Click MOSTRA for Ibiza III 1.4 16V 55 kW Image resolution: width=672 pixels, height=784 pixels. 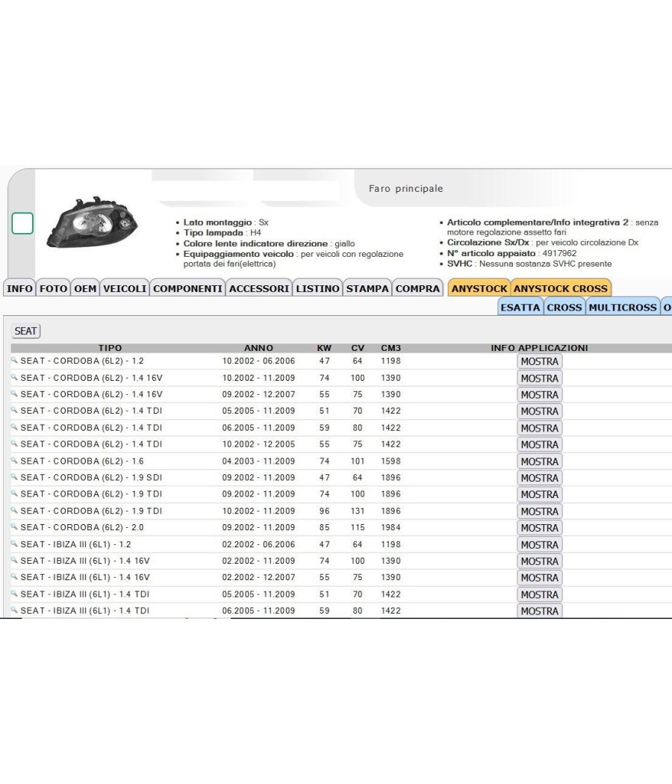(x=540, y=578)
